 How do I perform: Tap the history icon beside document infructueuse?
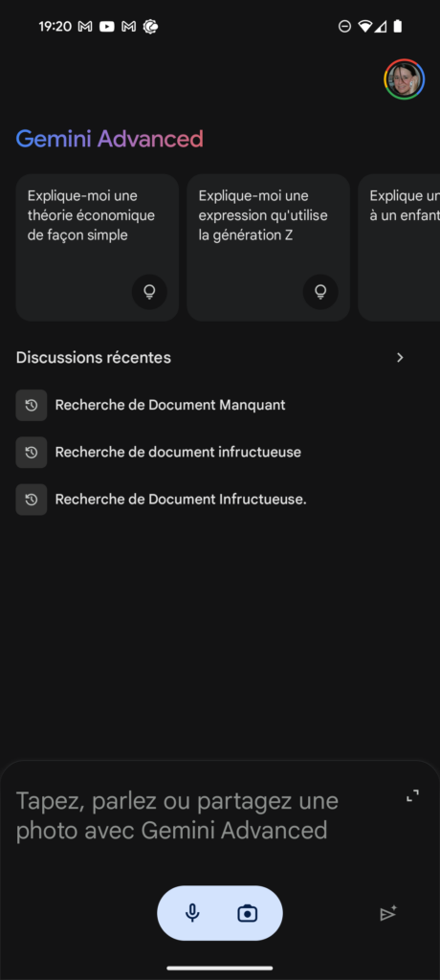[32, 452]
